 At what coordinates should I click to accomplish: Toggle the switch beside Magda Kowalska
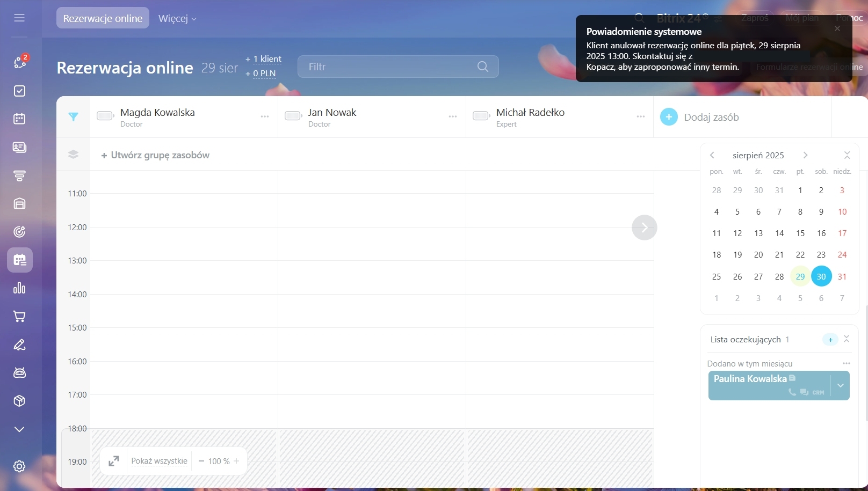coord(105,116)
